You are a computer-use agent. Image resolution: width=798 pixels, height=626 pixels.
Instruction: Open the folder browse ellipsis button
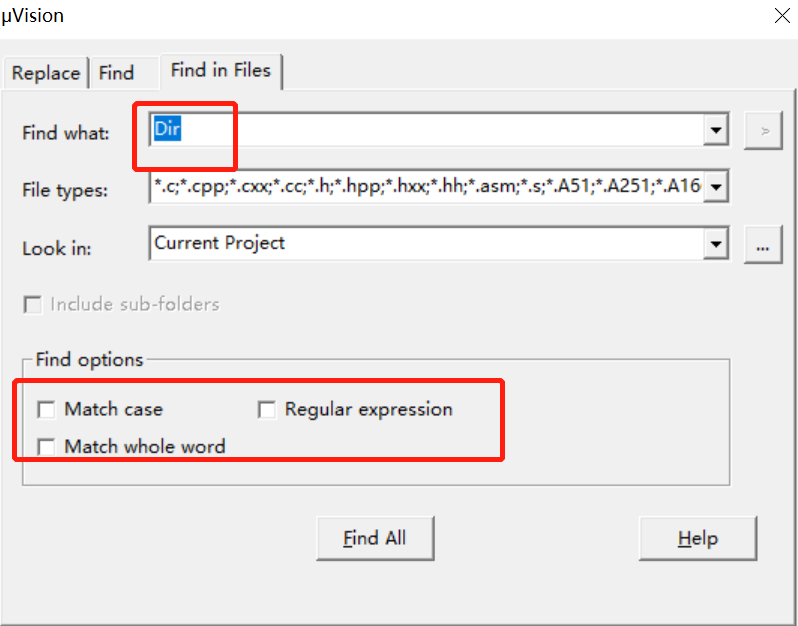point(763,245)
